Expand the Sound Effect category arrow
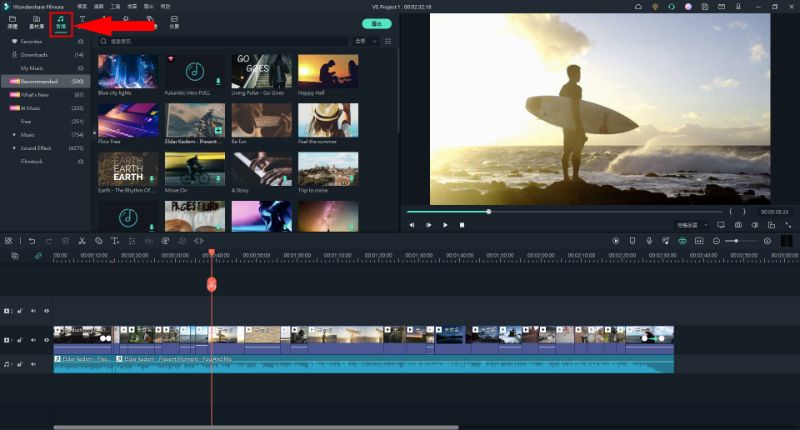The height and width of the screenshot is (430, 800). coord(14,148)
